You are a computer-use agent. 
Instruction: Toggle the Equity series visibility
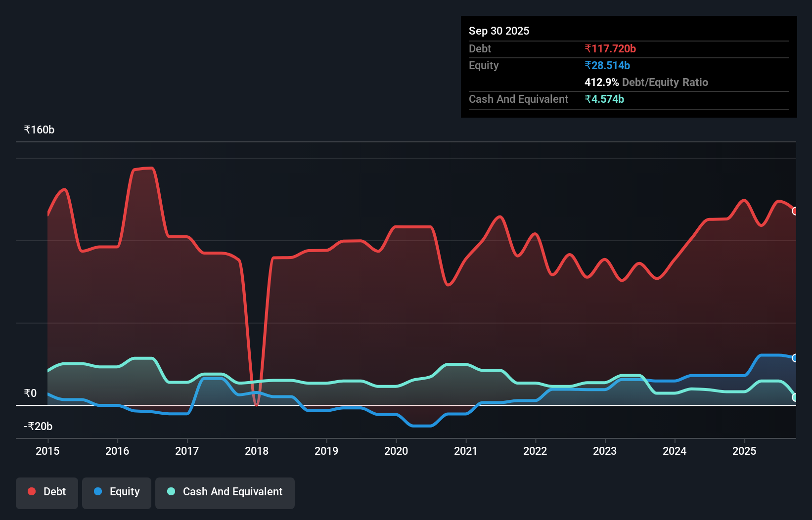click(x=116, y=492)
